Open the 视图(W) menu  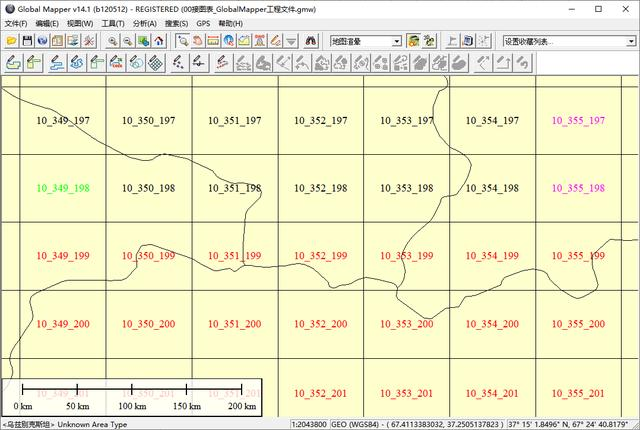click(80, 24)
